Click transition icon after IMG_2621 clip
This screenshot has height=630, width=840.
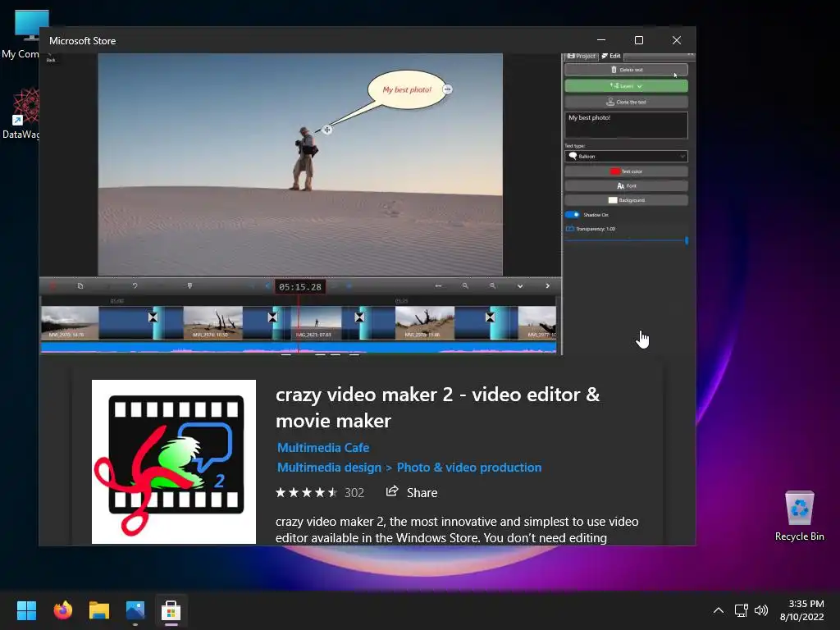359,317
